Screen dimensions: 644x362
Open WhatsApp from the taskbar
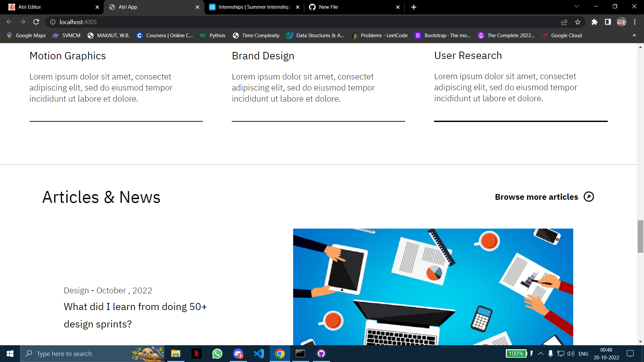[x=217, y=354]
